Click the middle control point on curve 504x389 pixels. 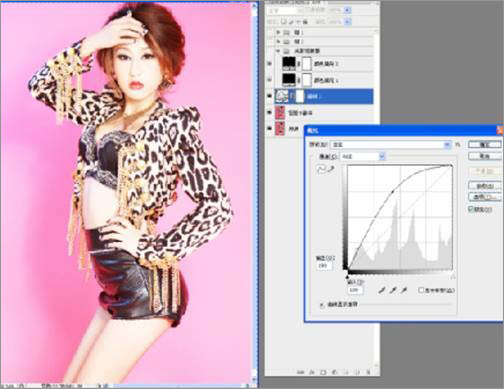click(x=393, y=191)
